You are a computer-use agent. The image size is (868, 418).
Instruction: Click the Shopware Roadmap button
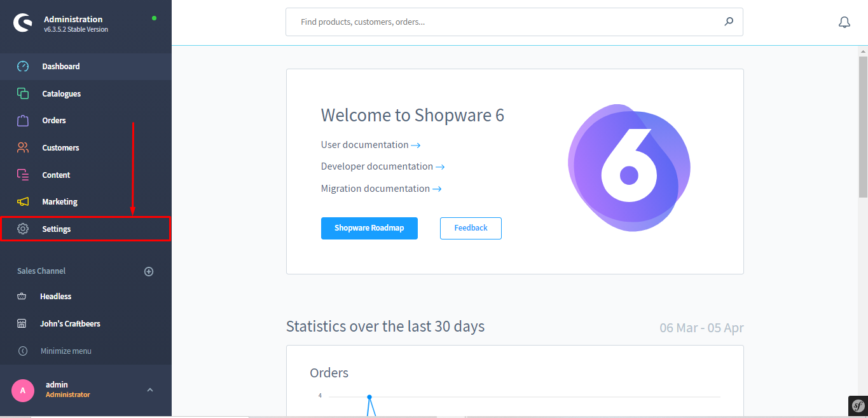point(369,228)
